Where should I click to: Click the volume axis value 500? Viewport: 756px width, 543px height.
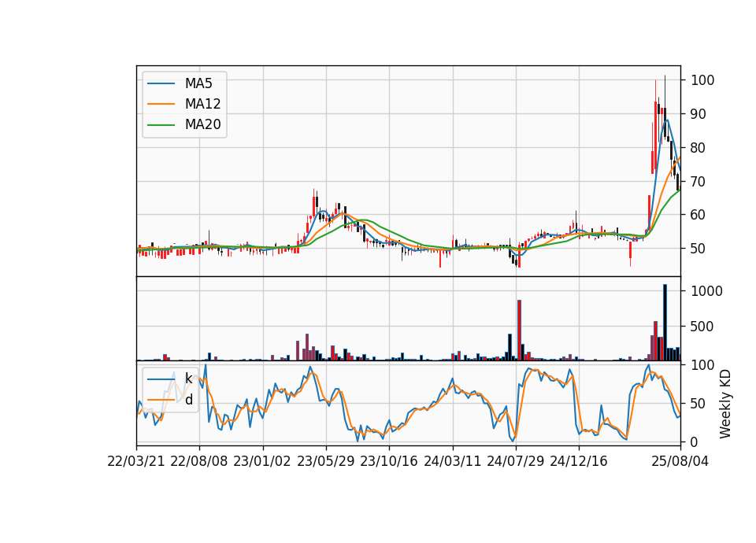click(x=702, y=326)
